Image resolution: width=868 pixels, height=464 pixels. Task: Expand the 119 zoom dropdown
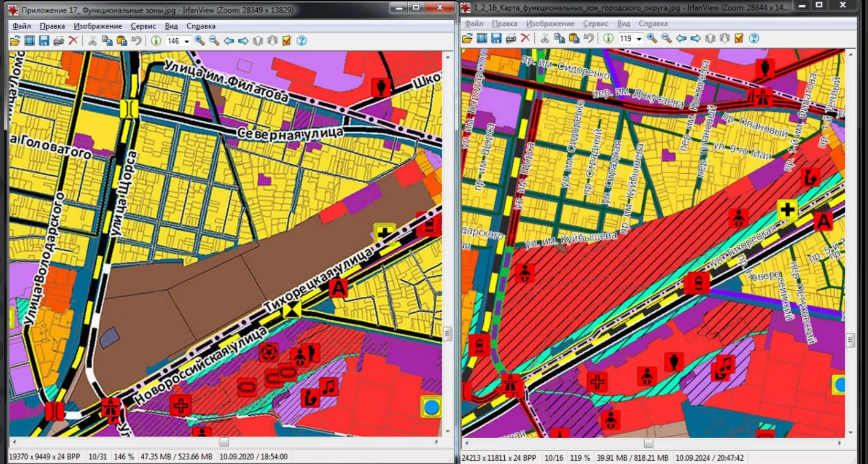639,39
